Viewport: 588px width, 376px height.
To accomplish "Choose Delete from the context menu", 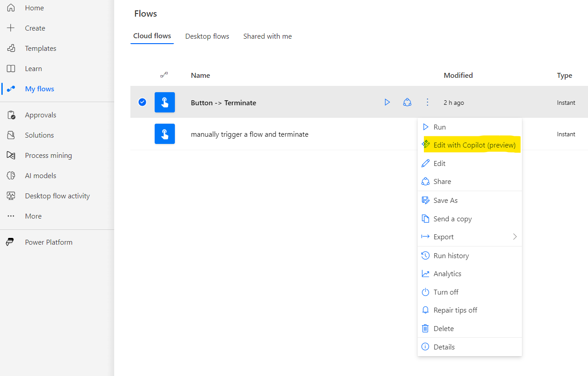I will click(443, 329).
